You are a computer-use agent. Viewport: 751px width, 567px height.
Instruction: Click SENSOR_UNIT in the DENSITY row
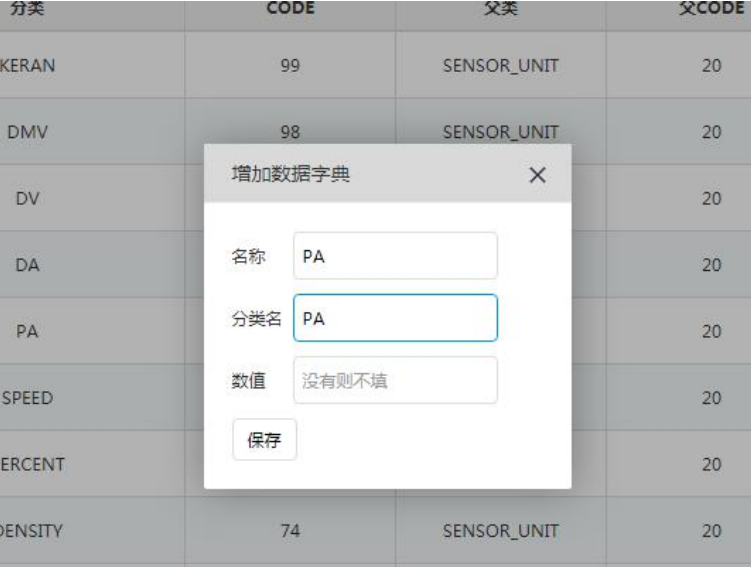[499, 531]
